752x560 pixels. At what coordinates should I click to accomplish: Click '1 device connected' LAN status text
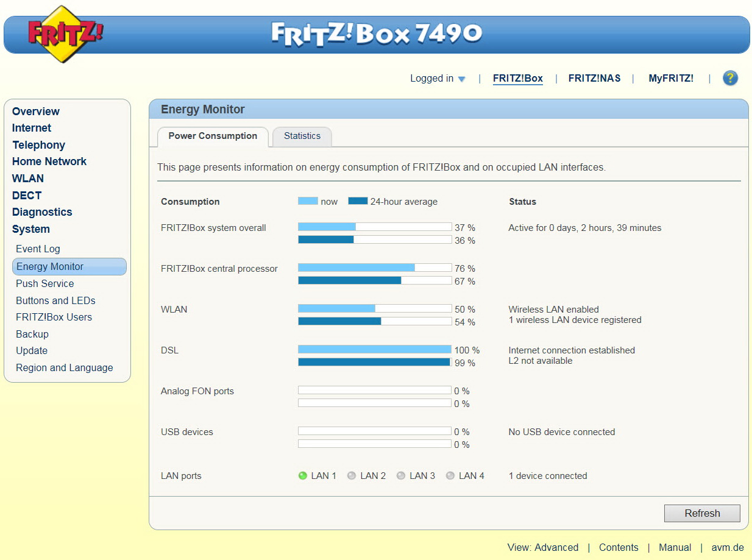point(548,476)
